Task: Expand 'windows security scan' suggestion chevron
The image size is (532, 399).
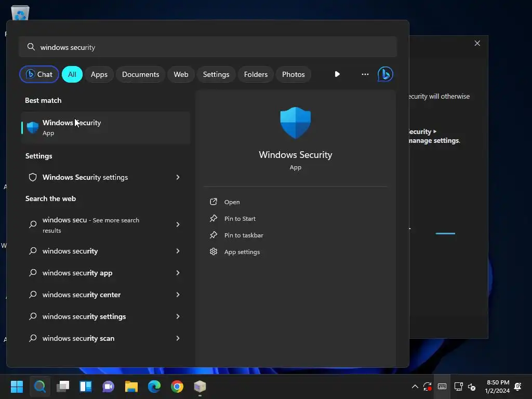Action: (x=178, y=338)
